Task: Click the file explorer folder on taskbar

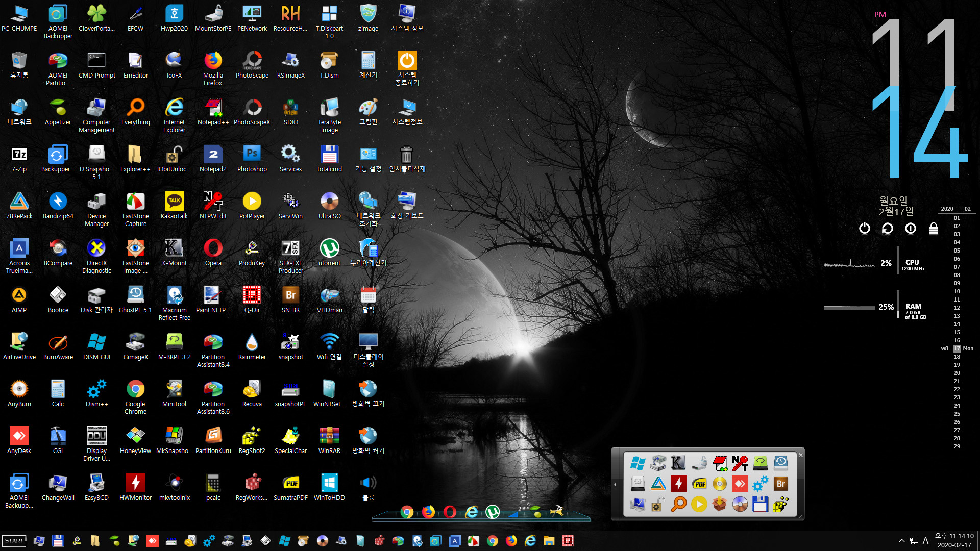Action: 549,541
